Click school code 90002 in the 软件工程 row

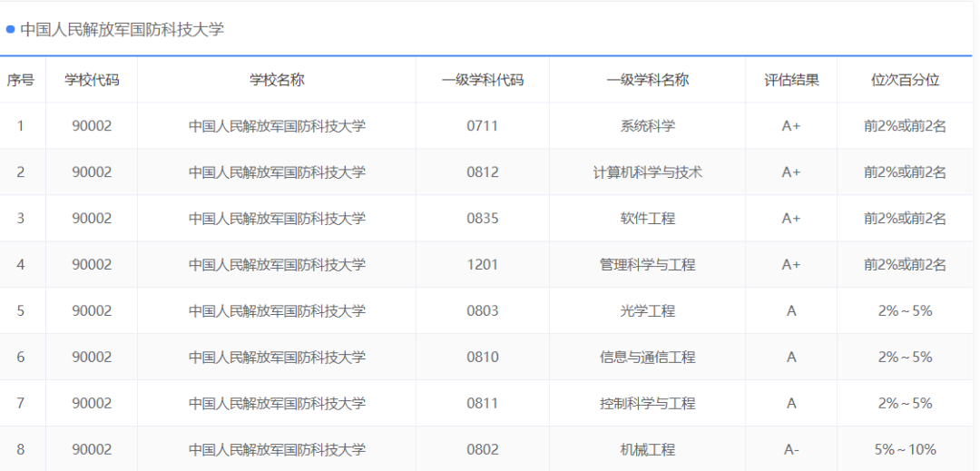(92, 219)
